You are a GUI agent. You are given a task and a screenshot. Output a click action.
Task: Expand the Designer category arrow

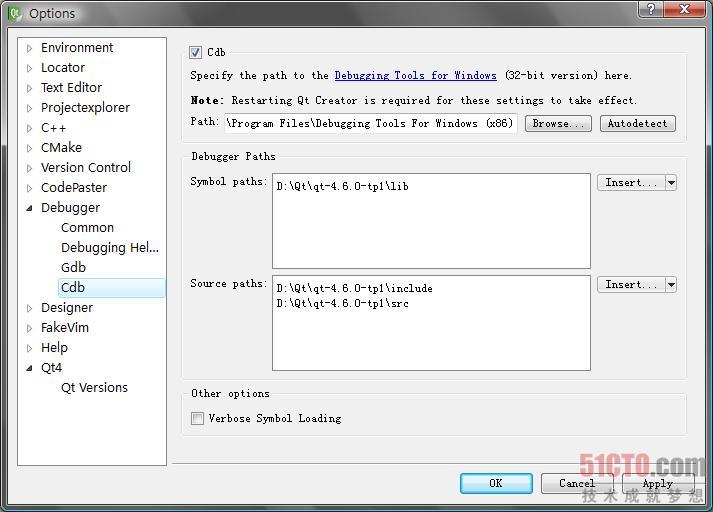(30, 308)
